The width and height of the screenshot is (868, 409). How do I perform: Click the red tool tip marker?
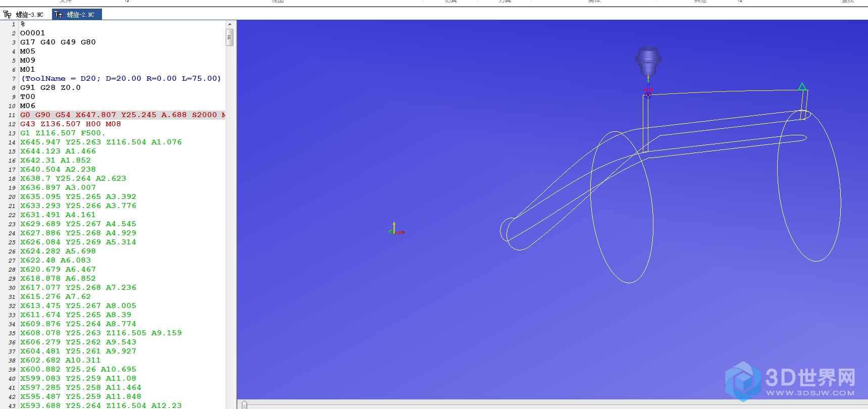click(x=648, y=92)
